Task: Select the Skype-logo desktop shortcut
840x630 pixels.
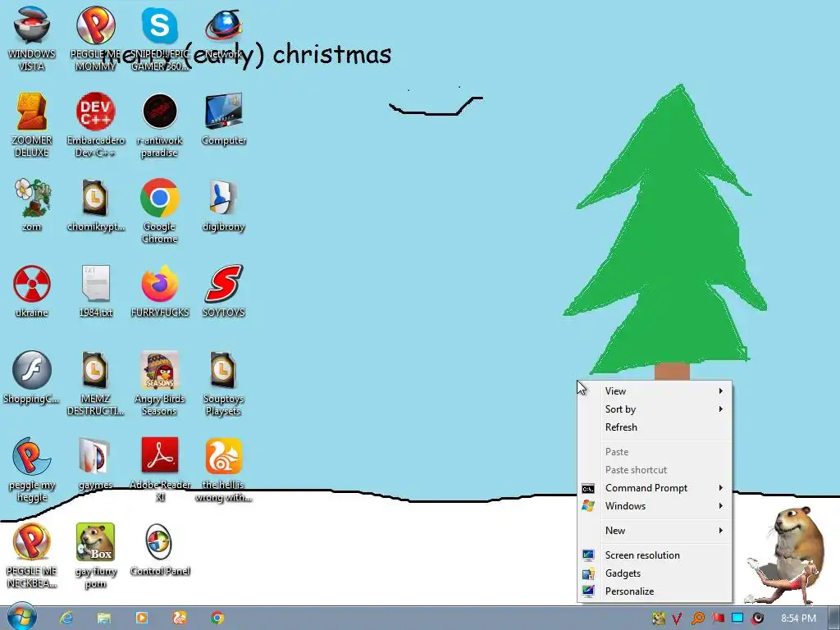Action: [x=160, y=39]
